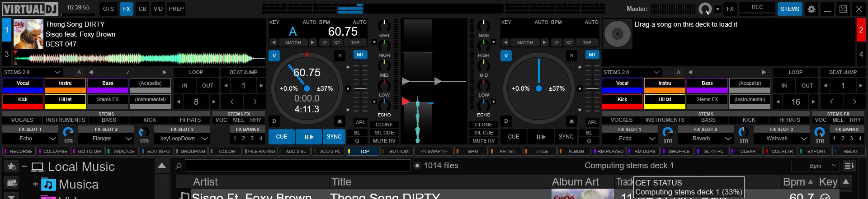Click the SHUFFLE browser button
This screenshot has width=868, height=199.
676,152
